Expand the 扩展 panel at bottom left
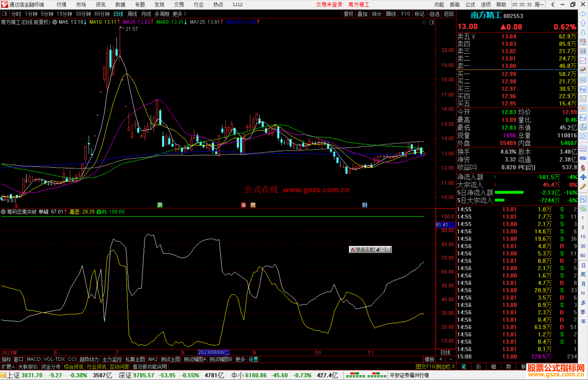Viewport: 588px width, 380px height. [8, 367]
